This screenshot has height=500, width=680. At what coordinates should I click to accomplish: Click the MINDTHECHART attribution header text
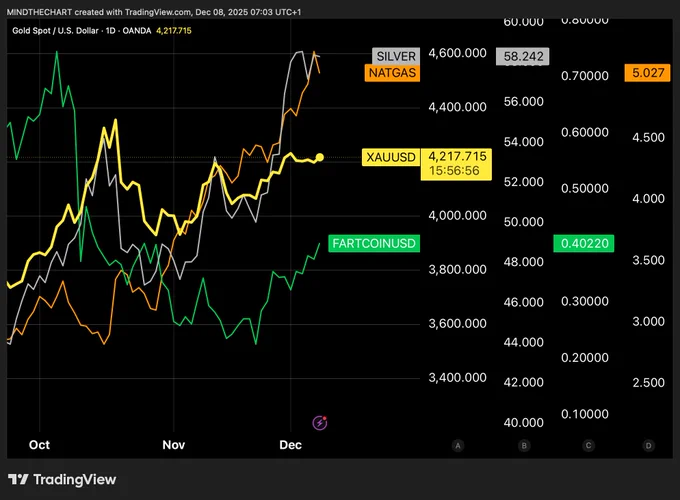[x=154, y=12]
